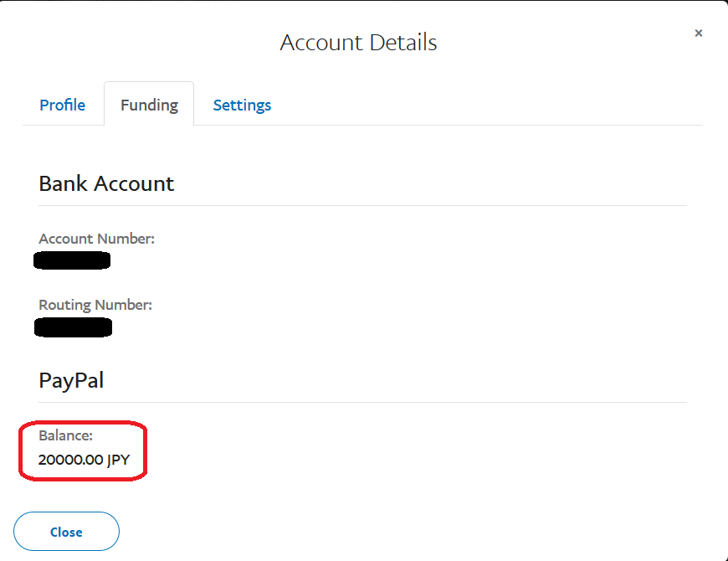Image resolution: width=728 pixels, height=561 pixels.
Task: Click the PayPal section heading
Action: pos(71,380)
